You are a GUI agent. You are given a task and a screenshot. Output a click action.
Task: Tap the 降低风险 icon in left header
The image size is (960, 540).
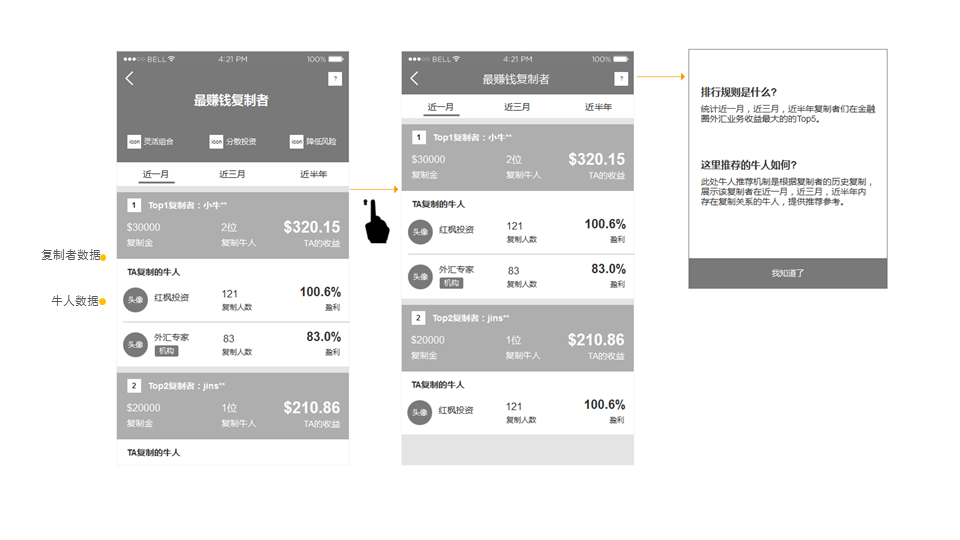point(296,141)
